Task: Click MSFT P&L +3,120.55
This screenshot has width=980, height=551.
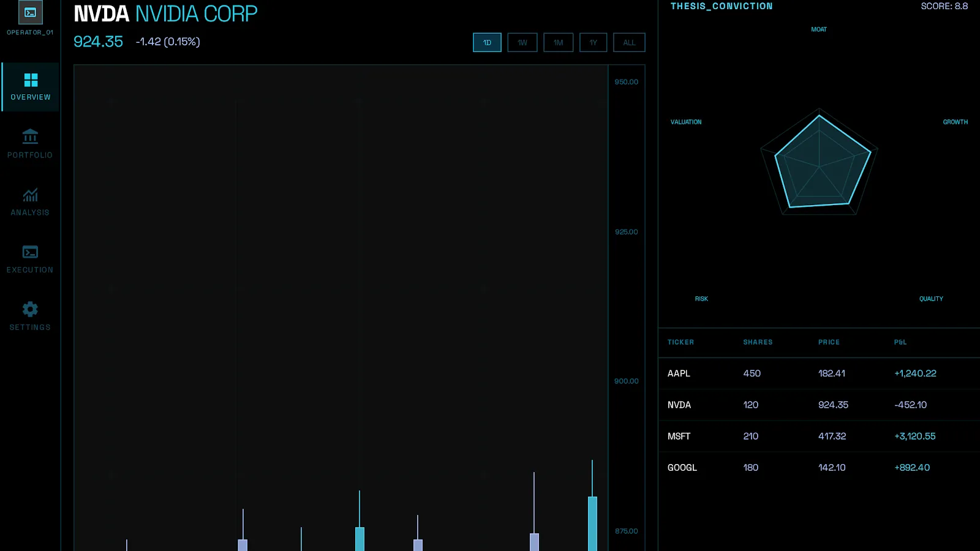Action: 914,437
